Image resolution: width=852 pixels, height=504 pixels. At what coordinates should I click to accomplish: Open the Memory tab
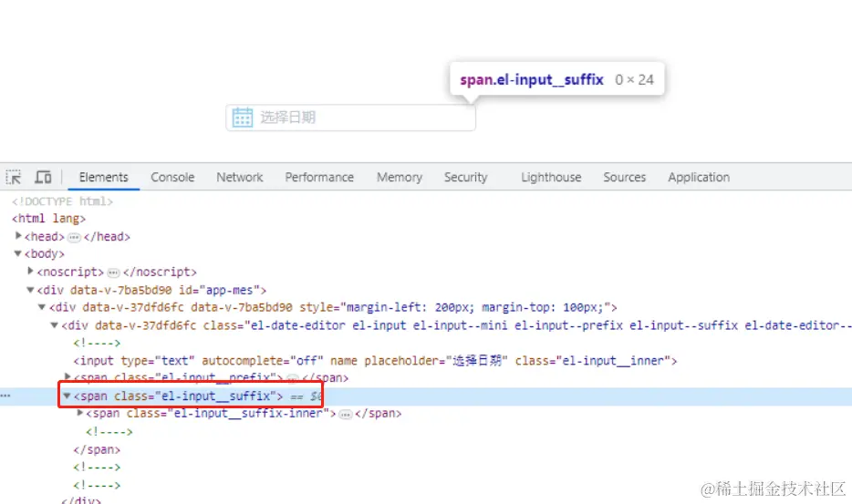(400, 177)
